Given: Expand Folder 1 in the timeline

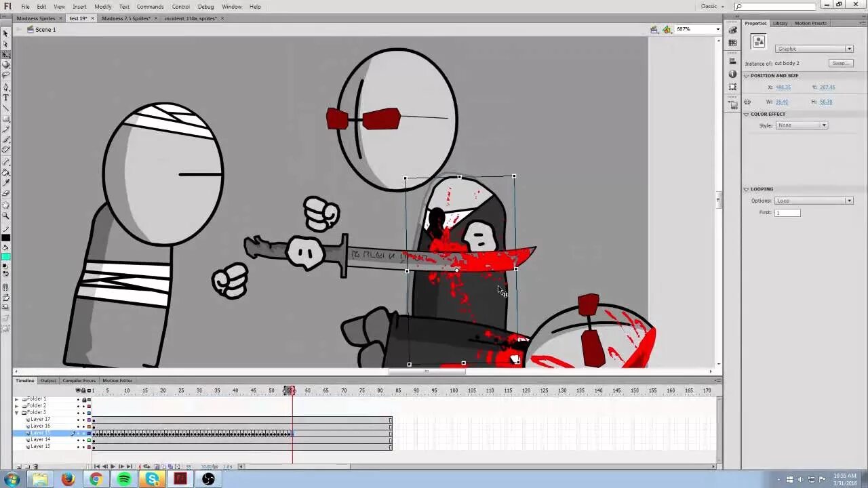Looking at the screenshot, I should click(x=17, y=399).
